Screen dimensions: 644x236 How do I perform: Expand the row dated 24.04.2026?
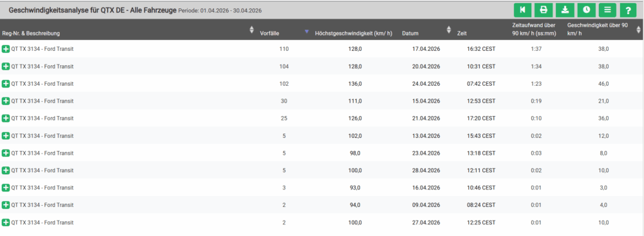tap(6, 83)
